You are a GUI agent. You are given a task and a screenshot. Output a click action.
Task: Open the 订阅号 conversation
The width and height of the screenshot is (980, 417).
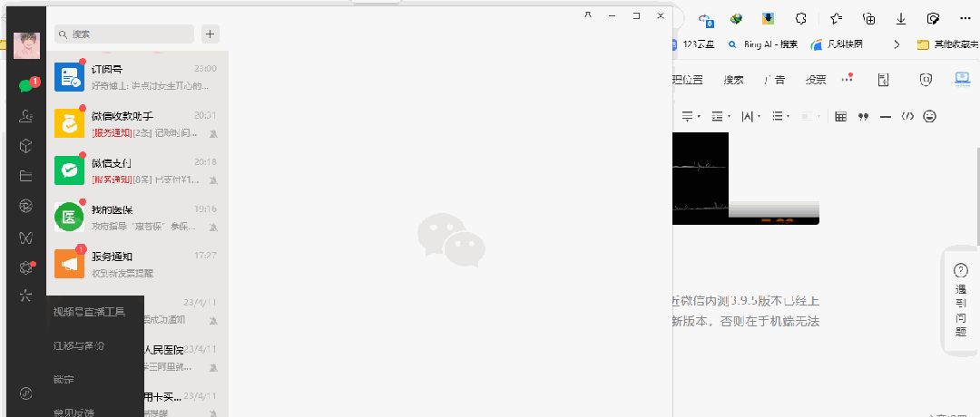click(138, 77)
